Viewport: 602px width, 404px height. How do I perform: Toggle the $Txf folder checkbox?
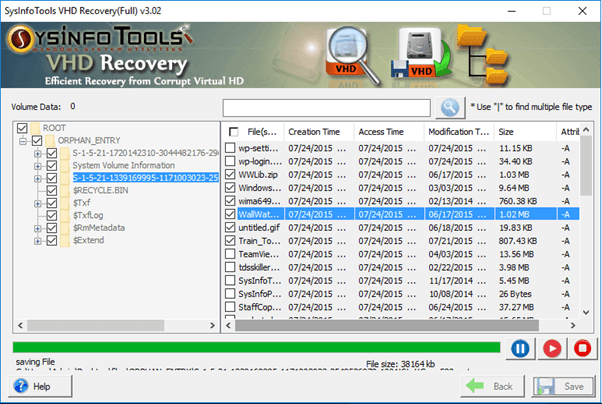52,203
